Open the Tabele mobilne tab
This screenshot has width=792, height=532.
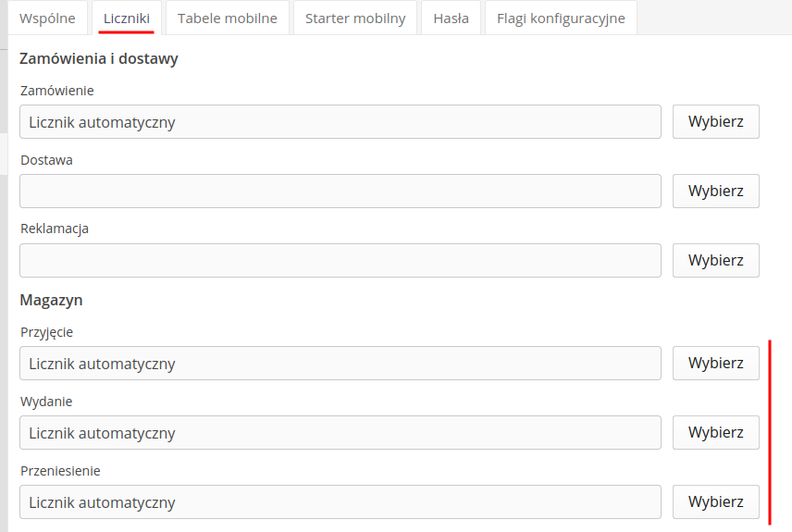[x=228, y=18]
